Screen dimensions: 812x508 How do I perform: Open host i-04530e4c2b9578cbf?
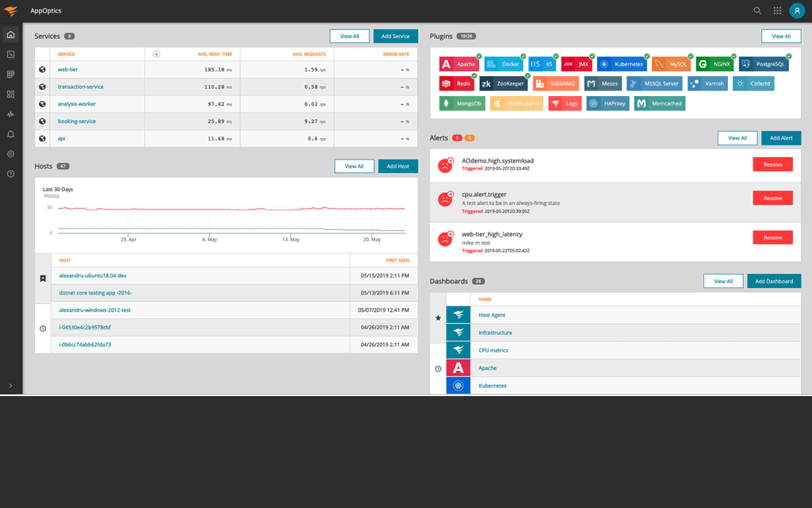point(85,327)
